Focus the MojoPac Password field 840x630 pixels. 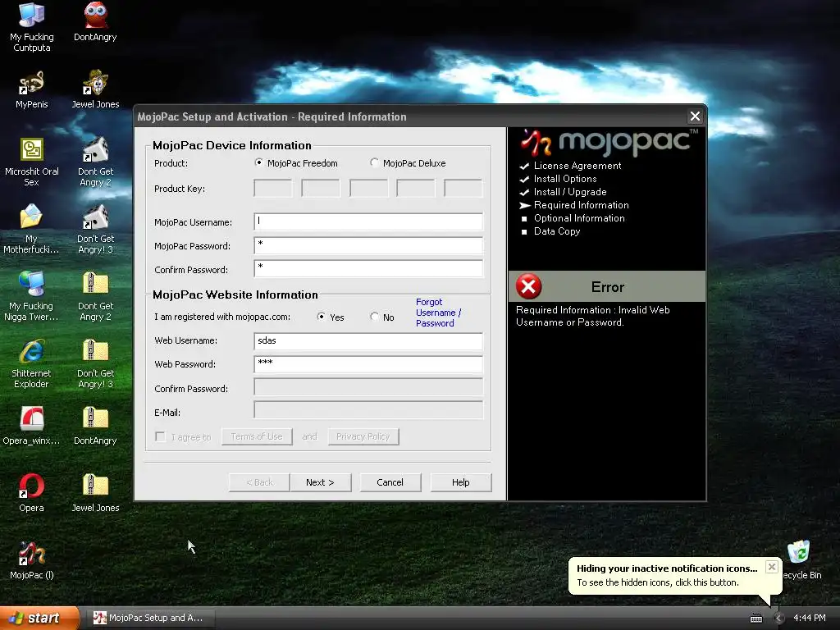tap(368, 245)
